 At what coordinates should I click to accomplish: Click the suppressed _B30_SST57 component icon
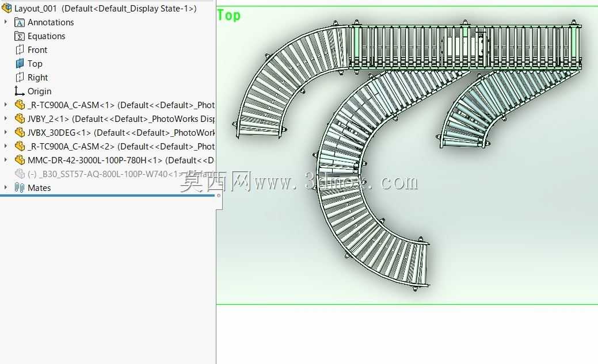[x=20, y=174]
